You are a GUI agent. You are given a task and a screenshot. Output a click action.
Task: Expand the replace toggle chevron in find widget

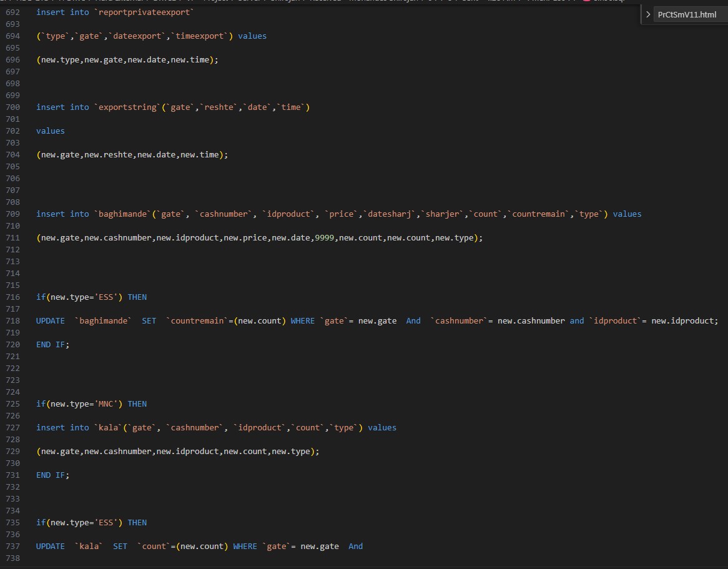(x=648, y=14)
